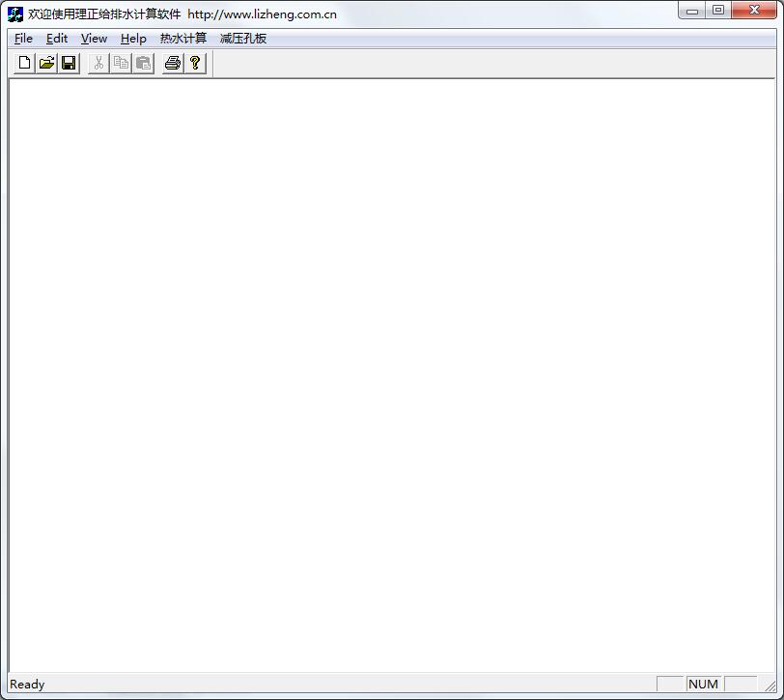This screenshot has height=700, width=784.
Task: Open the Edit menu
Action: pyautogui.click(x=57, y=39)
